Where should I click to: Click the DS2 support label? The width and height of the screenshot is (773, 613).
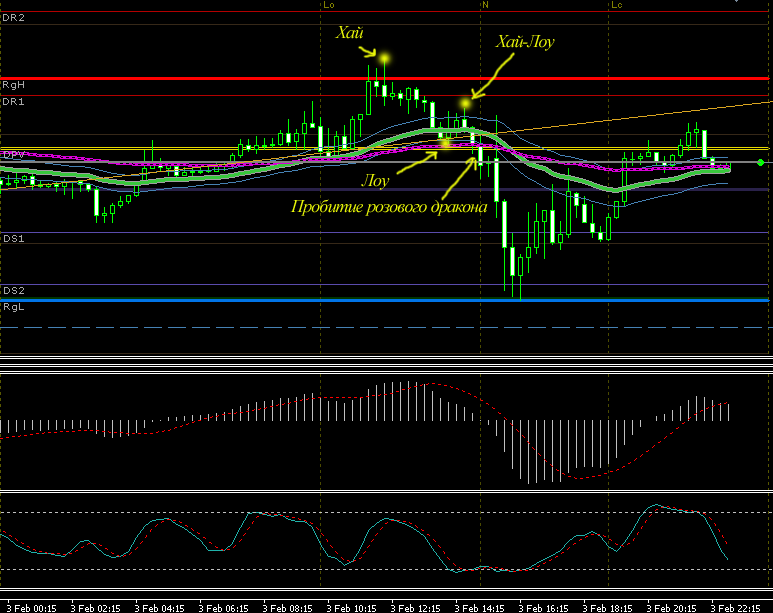pyautogui.click(x=13, y=290)
